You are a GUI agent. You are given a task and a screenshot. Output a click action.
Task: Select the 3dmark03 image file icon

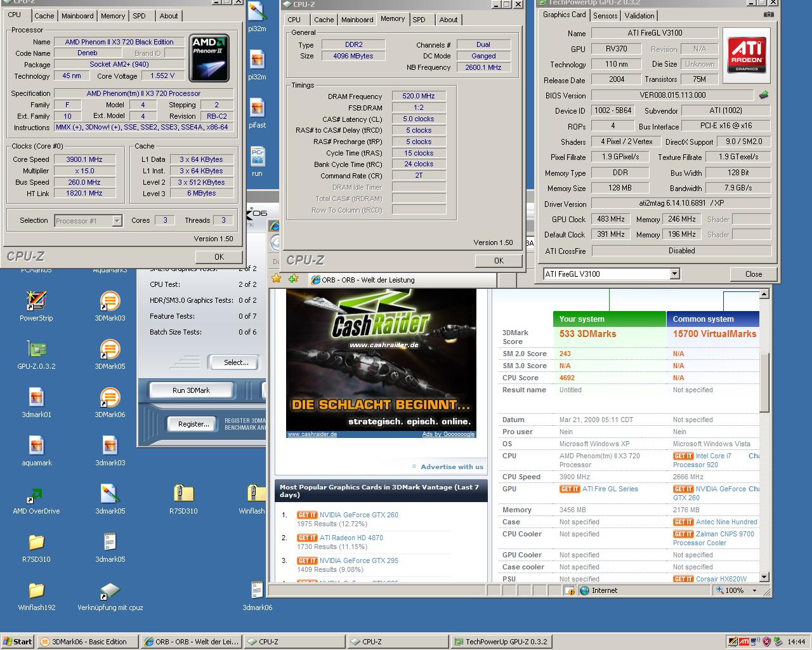click(x=110, y=445)
